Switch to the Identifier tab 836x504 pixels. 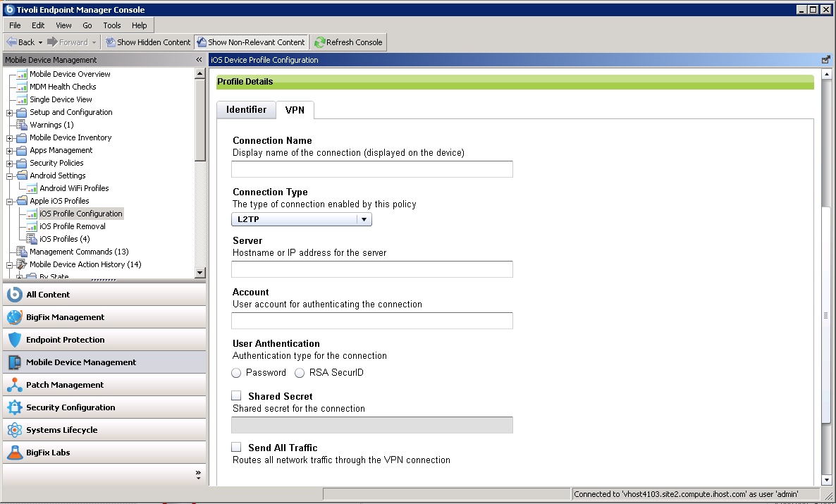pos(246,109)
